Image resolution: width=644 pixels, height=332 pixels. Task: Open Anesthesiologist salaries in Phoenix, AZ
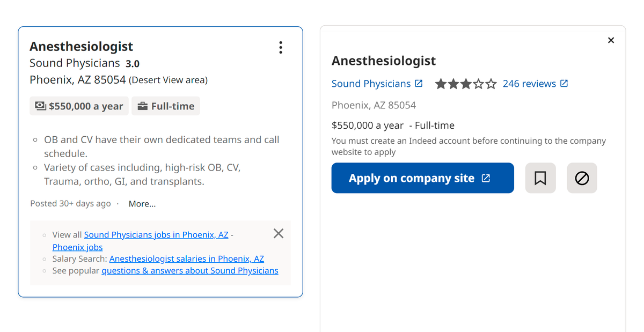[x=187, y=259]
